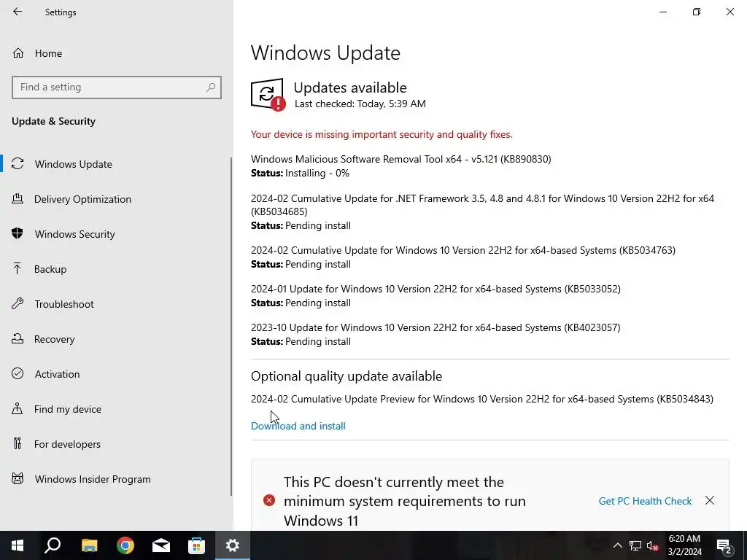The height and width of the screenshot is (560, 747).
Task: Select the Troubleshoot wrench icon
Action: [x=18, y=304]
